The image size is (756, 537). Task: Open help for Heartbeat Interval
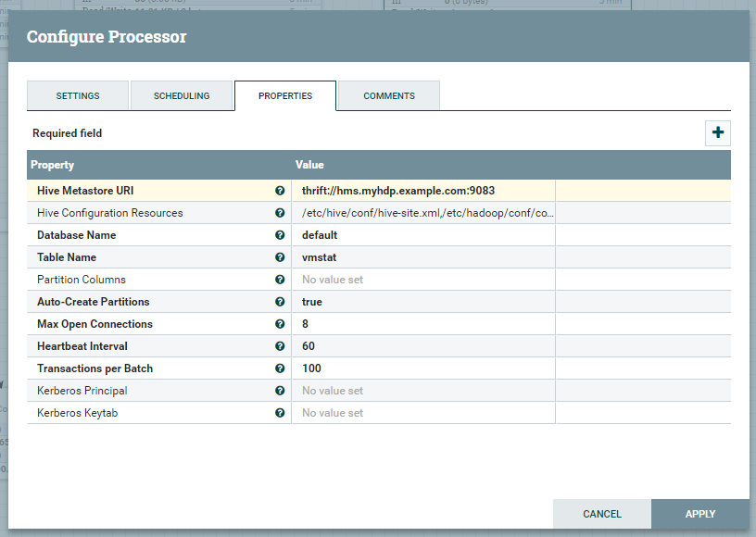[280, 345]
